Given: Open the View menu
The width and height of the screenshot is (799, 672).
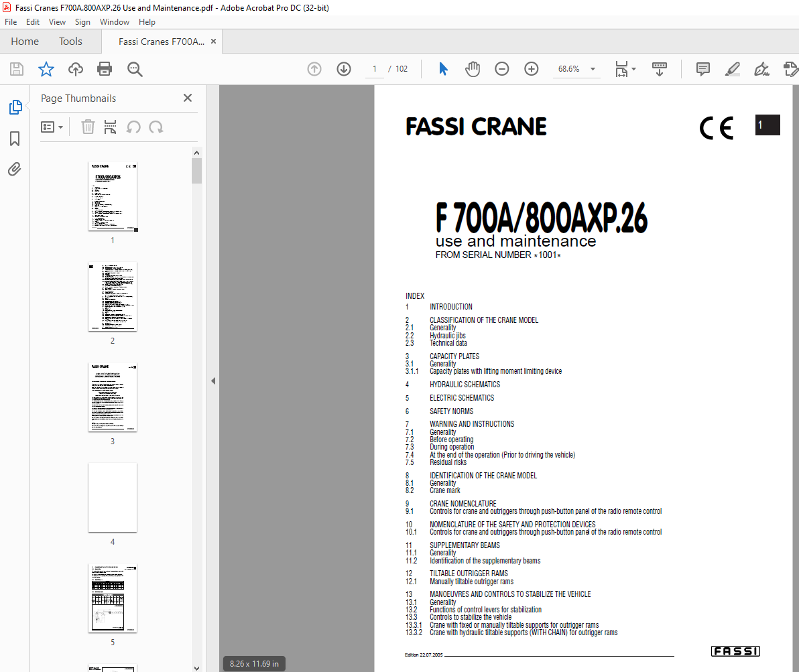Looking at the screenshot, I should point(57,22).
